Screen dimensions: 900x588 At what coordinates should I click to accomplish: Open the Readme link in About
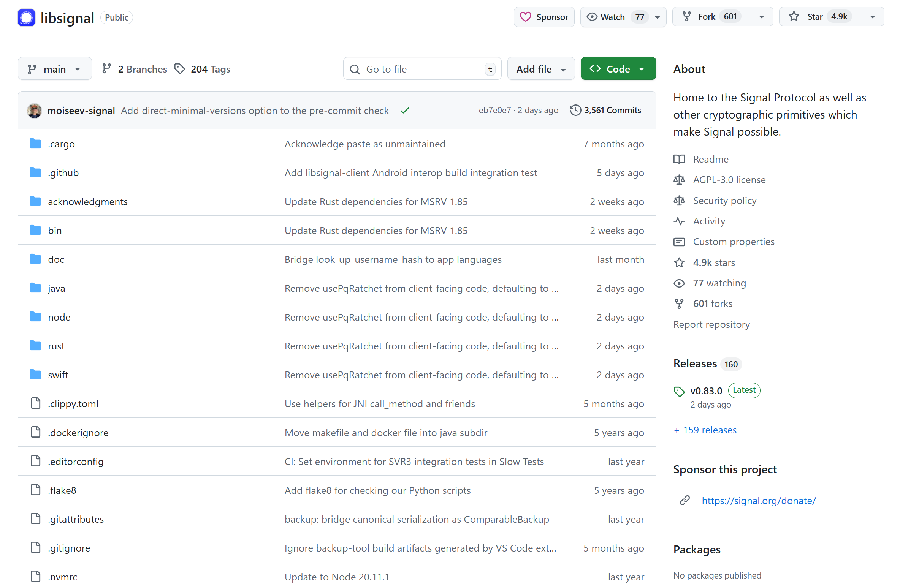tap(710, 159)
